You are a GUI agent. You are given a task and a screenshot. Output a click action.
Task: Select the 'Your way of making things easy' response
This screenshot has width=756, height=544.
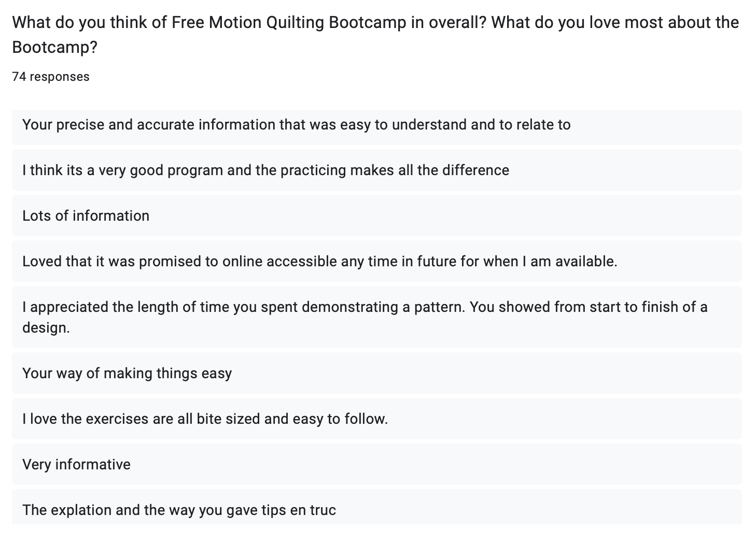pyautogui.click(x=377, y=374)
